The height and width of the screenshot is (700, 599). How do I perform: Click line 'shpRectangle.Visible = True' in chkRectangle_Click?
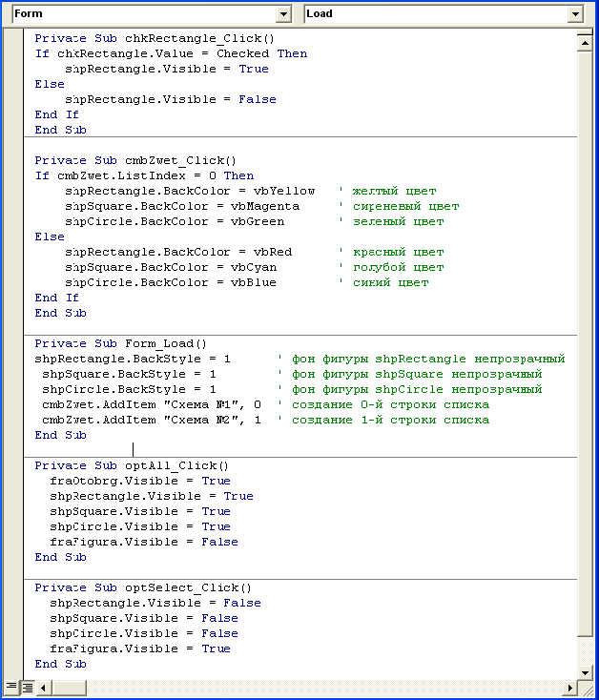click(167, 69)
